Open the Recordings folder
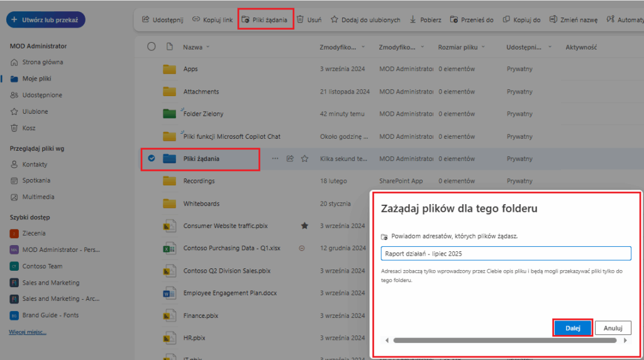Screen dimensions: 644x360 click(x=199, y=181)
